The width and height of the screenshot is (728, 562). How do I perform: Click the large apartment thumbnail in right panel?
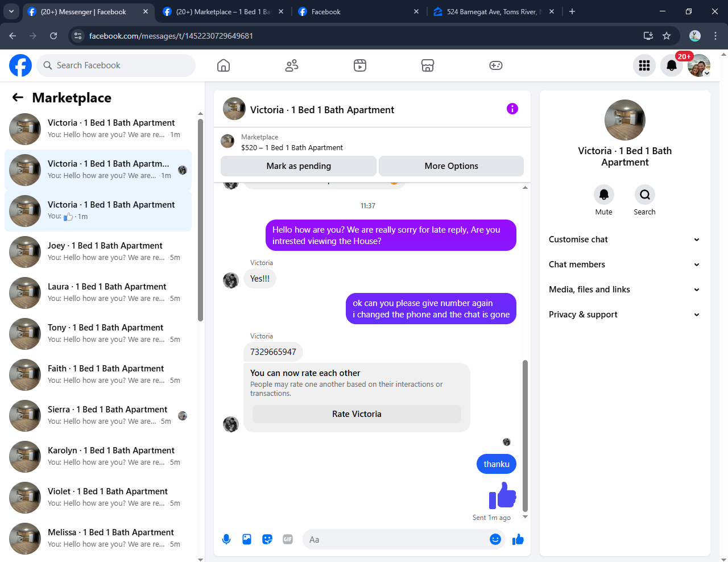625,120
